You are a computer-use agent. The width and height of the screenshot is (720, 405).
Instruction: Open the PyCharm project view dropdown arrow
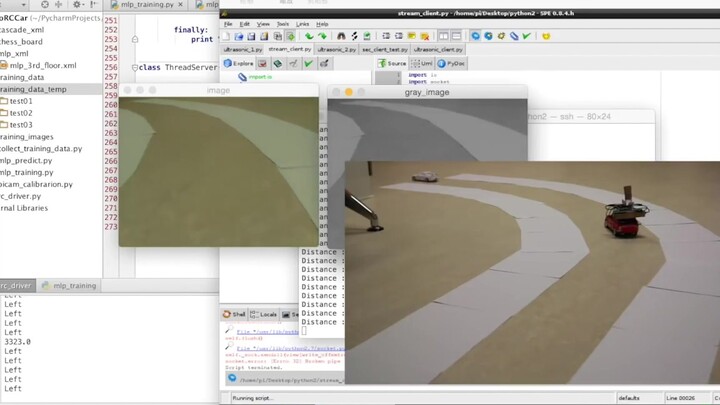(23, 5)
